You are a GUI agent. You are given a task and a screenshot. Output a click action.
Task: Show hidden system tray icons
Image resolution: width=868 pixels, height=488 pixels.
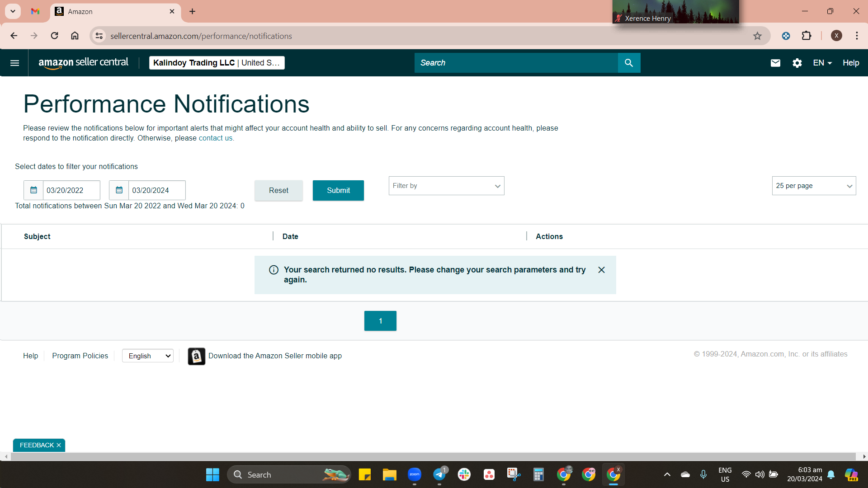tap(667, 474)
